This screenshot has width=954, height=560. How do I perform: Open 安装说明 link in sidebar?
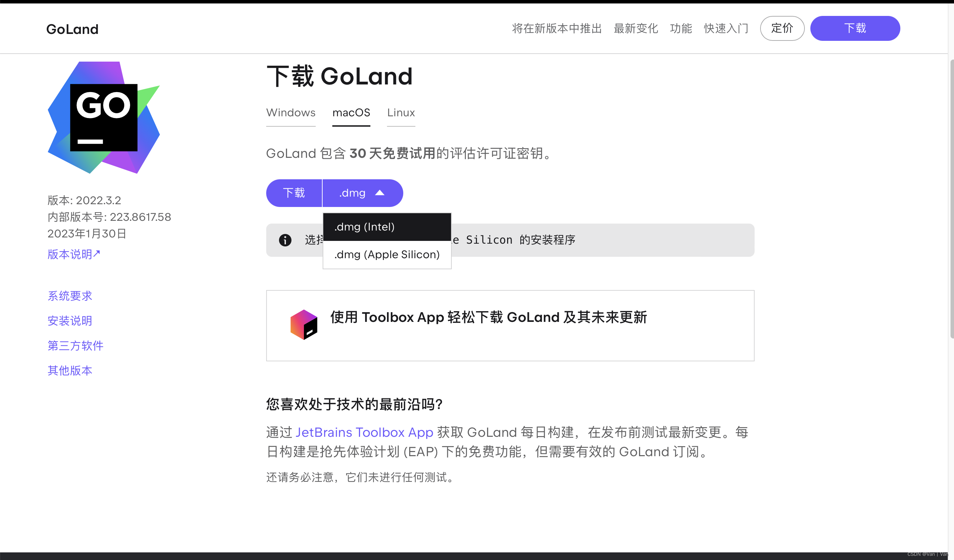pos(70,321)
